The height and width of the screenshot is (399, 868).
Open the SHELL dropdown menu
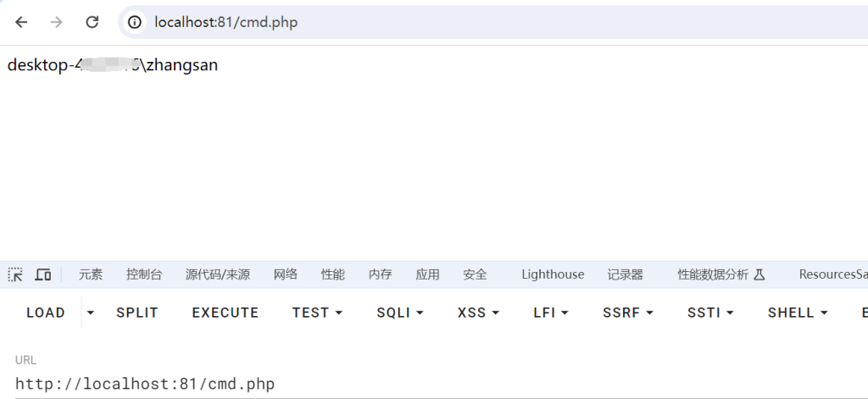pos(798,313)
